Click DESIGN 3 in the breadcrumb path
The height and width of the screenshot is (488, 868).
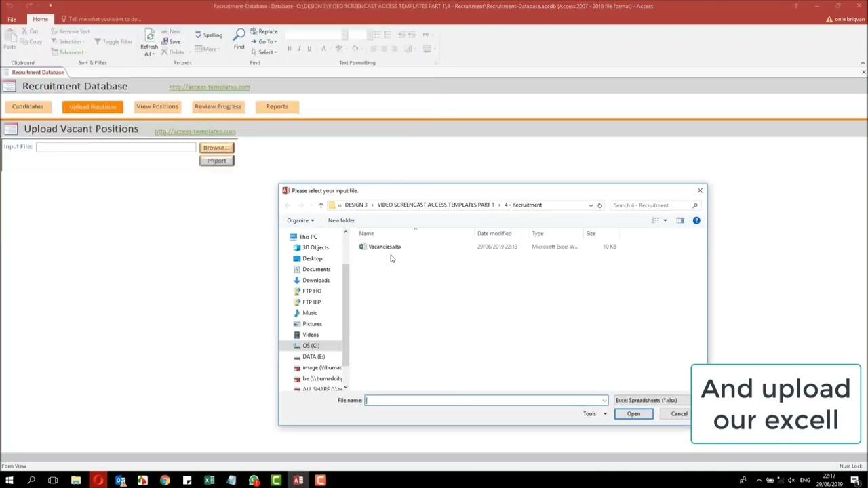[356, 205]
